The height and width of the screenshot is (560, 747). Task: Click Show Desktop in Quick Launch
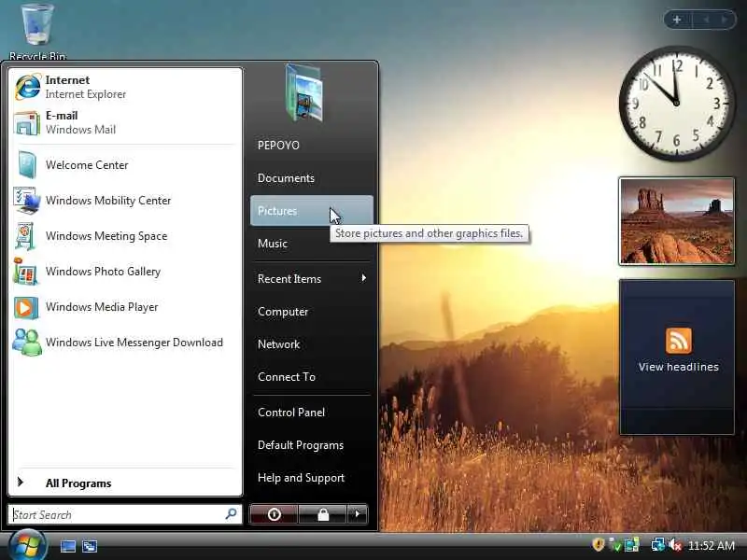(x=67, y=546)
